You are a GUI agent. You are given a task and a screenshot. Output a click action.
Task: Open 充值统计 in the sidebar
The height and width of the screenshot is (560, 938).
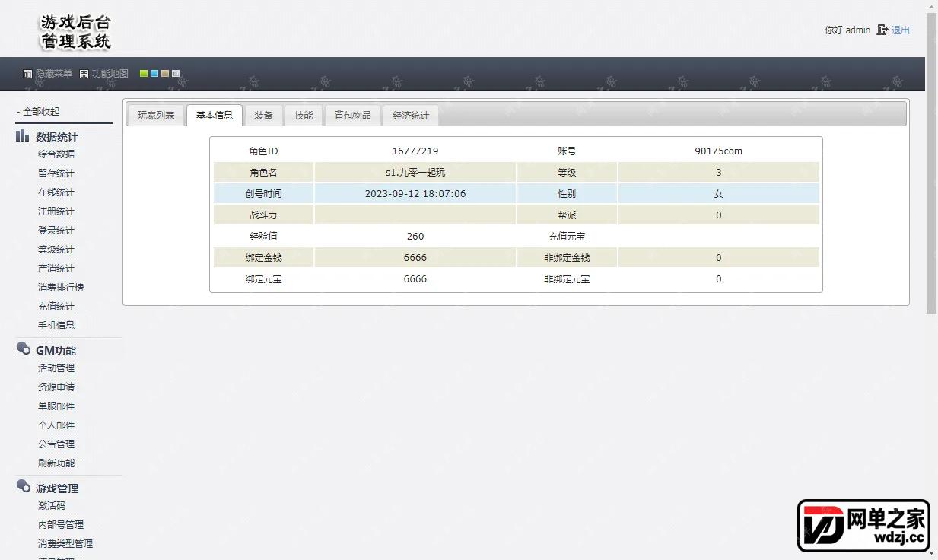point(56,307)
